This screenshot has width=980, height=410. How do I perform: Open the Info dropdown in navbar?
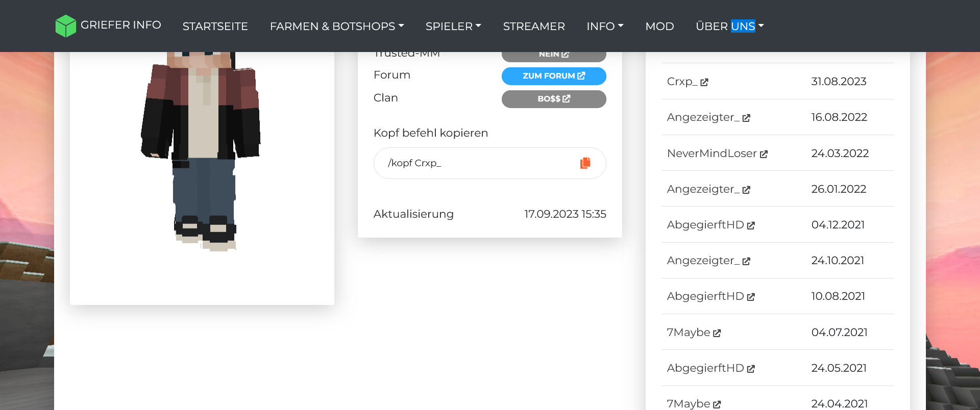pos(605,26)
